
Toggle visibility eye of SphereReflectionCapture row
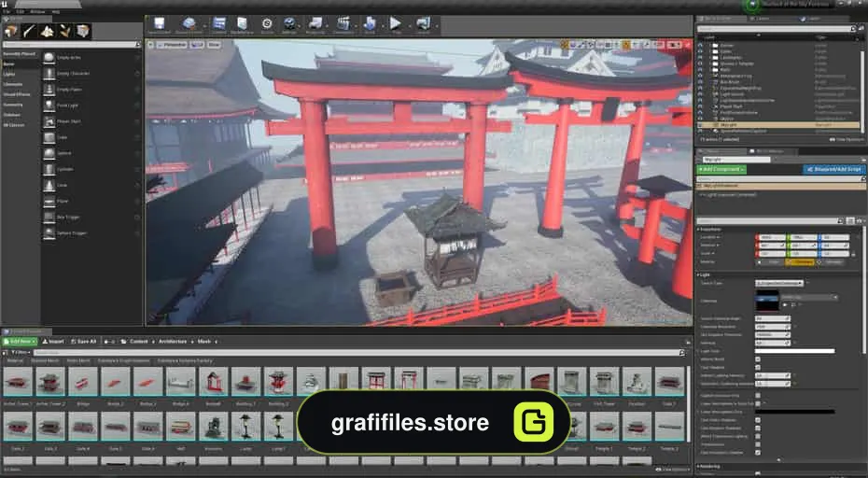point(700,132)
